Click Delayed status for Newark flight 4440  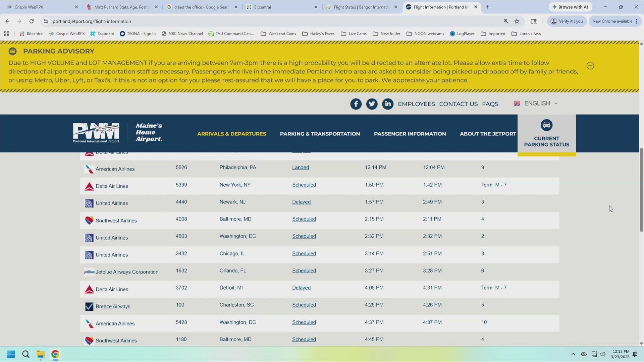click(x=301, y=202)
